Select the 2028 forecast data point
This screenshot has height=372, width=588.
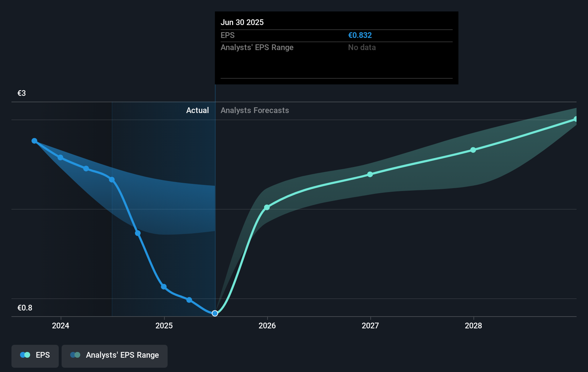tap(473, 150)
